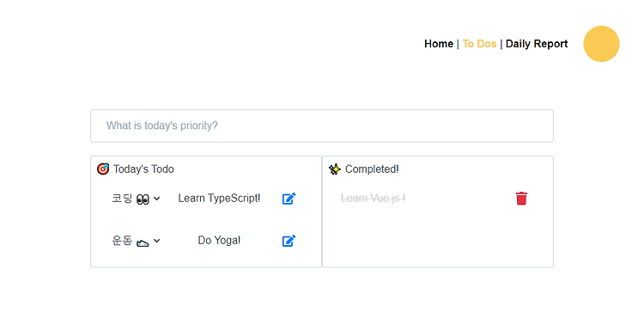644x325 pixels.
Task: Open the To Dos tab
Action: coord(479,44)
